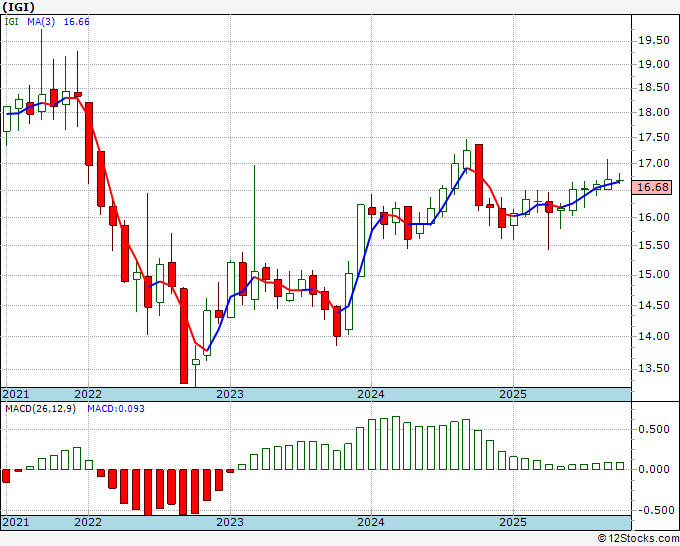Click the lowest red candle near 13.50
Image resolution: width=680 pixels, height=546 pixels.
point(184,336)
